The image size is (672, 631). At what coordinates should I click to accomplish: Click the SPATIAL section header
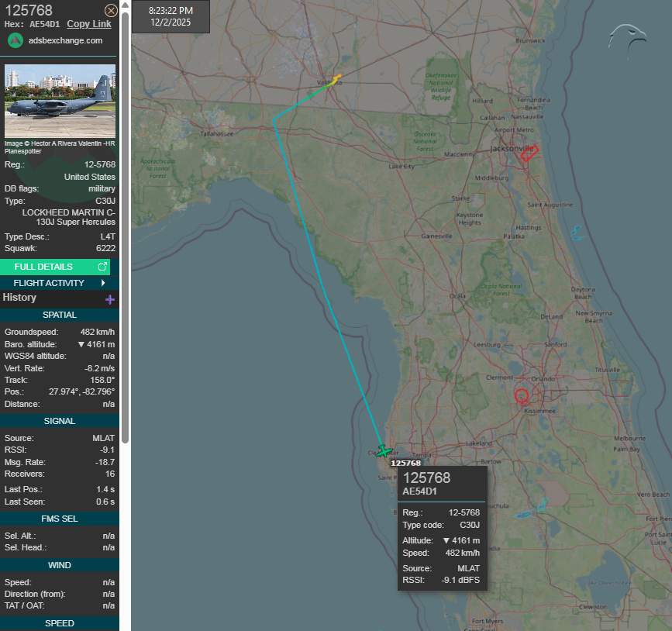coord(60,315)
